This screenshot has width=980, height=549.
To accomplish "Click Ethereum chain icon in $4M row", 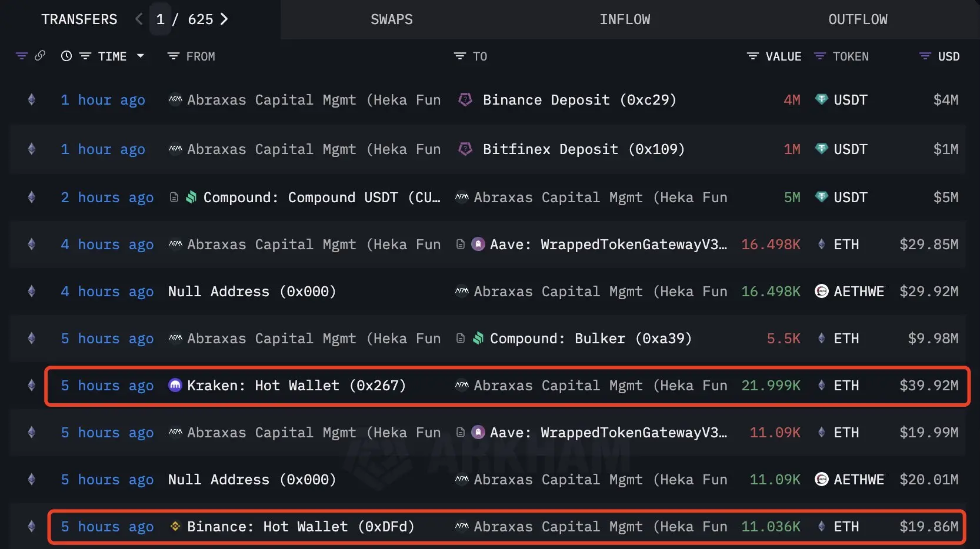I will [x=32, y=99].
